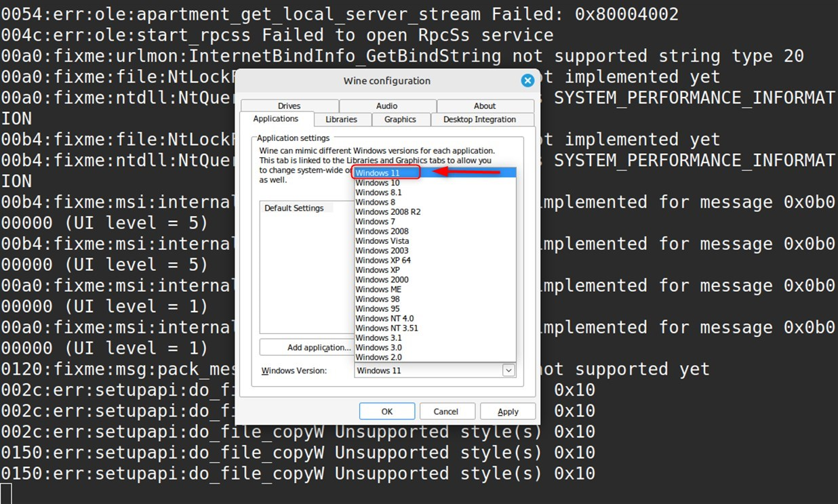This screenshot has width=838, height=504.
Task: Select the Windows 2008 entry
Action: tap(435, 231)
